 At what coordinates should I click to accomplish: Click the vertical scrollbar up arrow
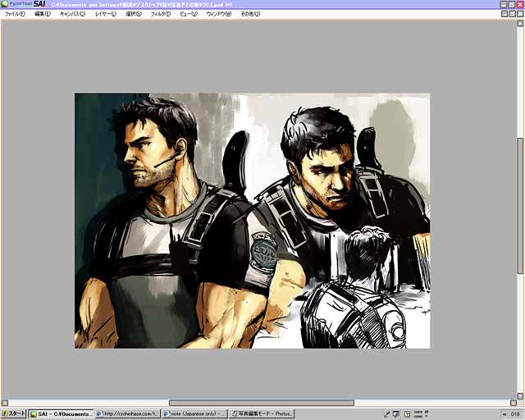pos(520,24)
